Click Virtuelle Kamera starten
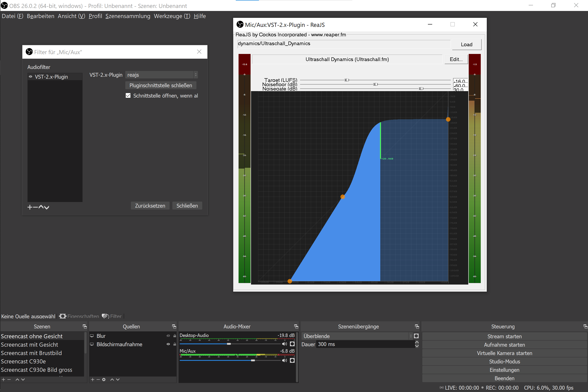The width and height of the screenshot is (588, 392). [x=504, y=353]
